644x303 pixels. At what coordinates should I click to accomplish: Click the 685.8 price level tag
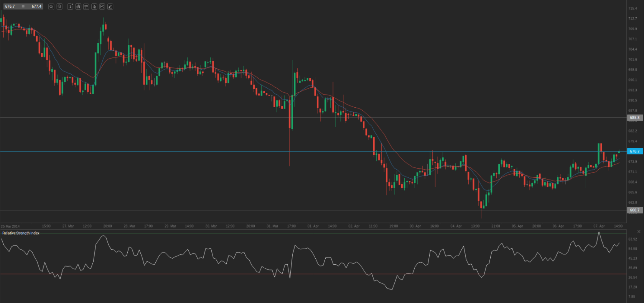tap(634, 118)
